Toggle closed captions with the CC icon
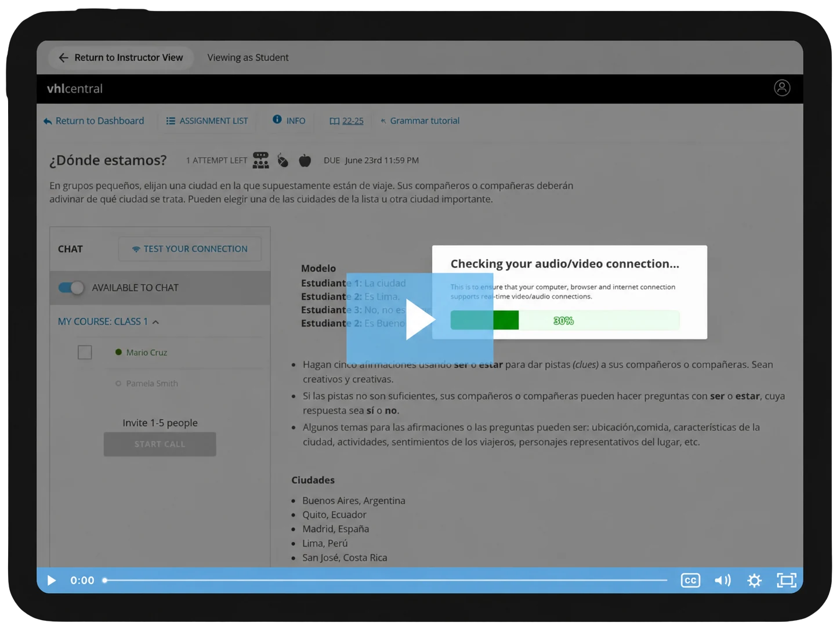Screen dimensions: 840x630 point(690,580)
